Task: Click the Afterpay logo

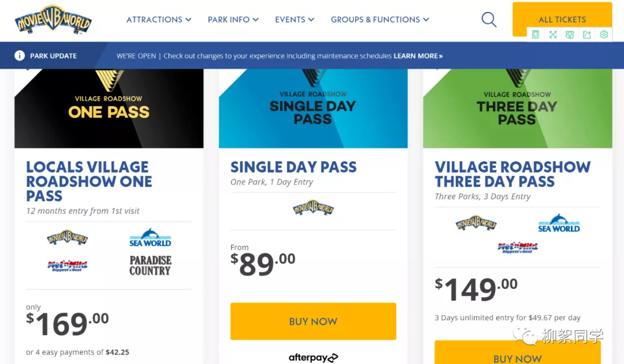Action: (x=313, y=358)
